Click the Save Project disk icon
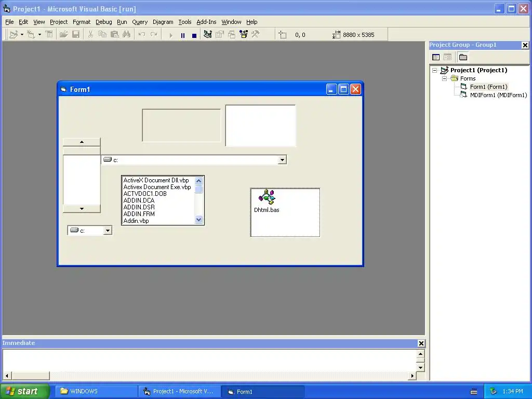This screenshot has height=399, width=532. (x=76, y=35)
